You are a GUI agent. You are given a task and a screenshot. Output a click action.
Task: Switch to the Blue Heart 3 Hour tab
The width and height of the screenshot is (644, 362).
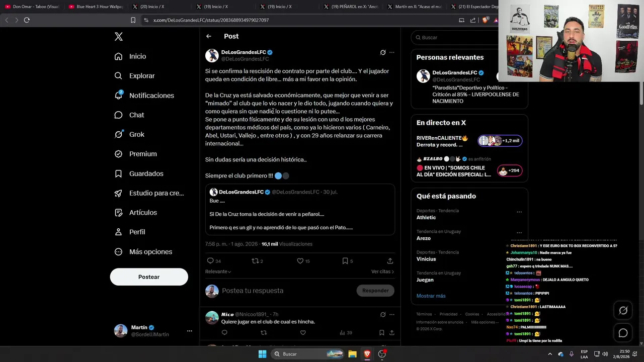96,7
